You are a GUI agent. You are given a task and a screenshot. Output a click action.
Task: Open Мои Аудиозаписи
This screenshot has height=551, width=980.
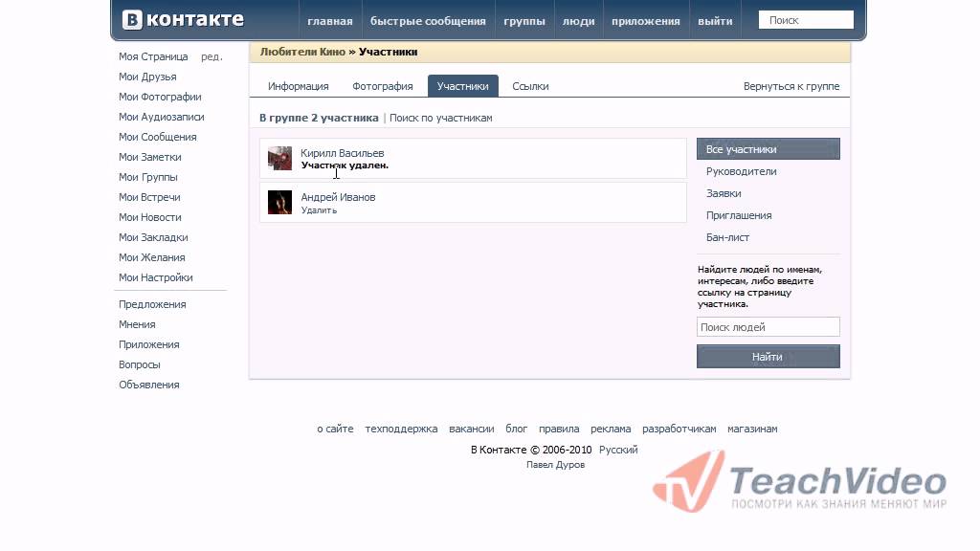[x=161, y=117]
